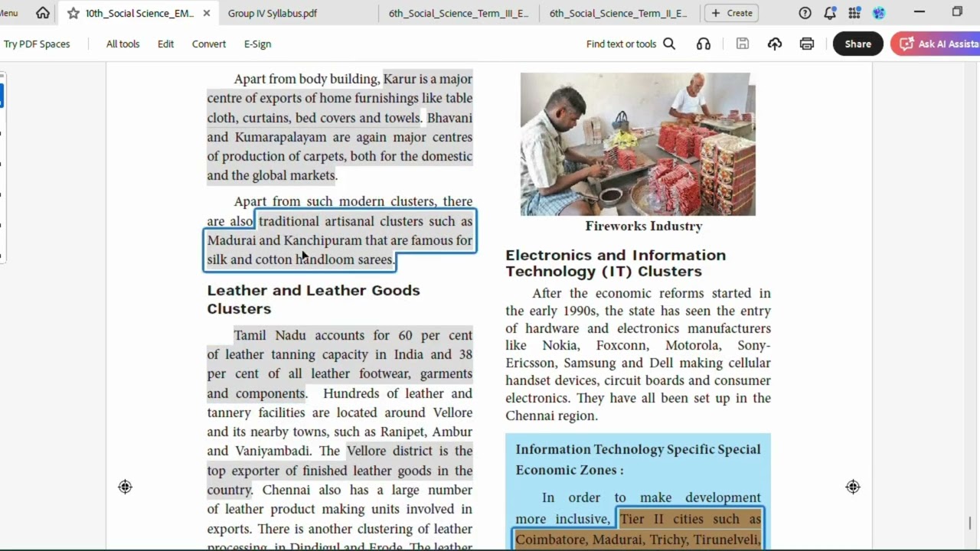Restore down the Acrobat window

tap(957, 12)
